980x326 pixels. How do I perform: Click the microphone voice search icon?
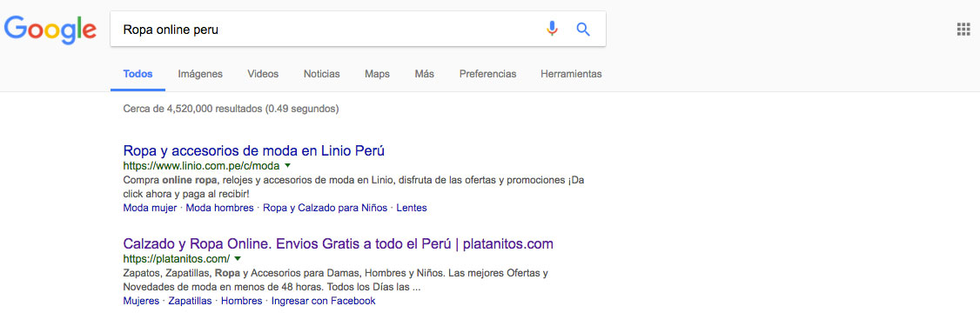point(552,29)
